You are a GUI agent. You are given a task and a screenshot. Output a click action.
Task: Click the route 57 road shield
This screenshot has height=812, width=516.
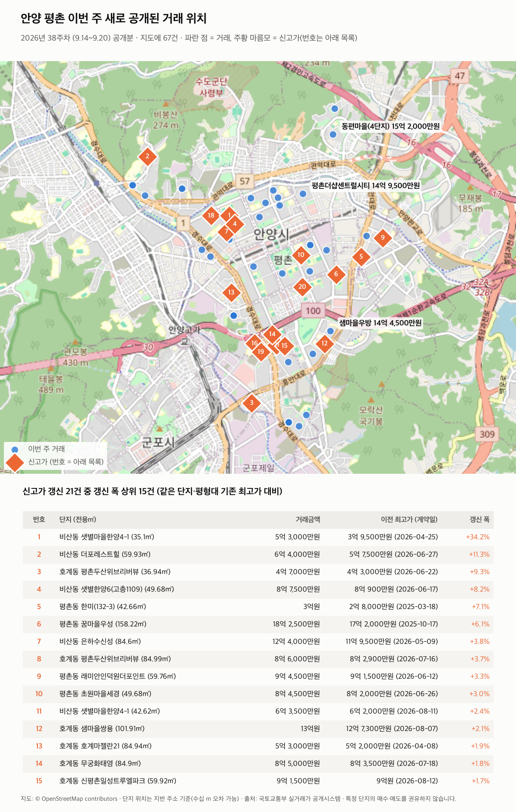245,181
